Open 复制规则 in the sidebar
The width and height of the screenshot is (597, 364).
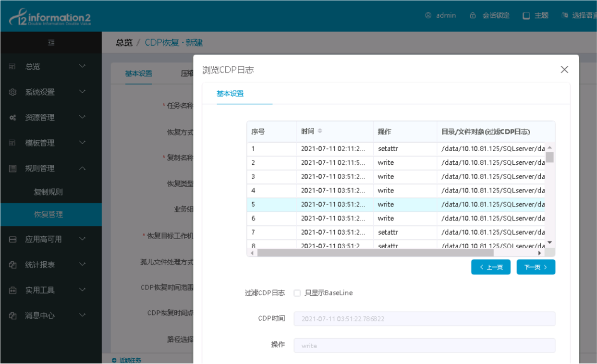[49, 192]
